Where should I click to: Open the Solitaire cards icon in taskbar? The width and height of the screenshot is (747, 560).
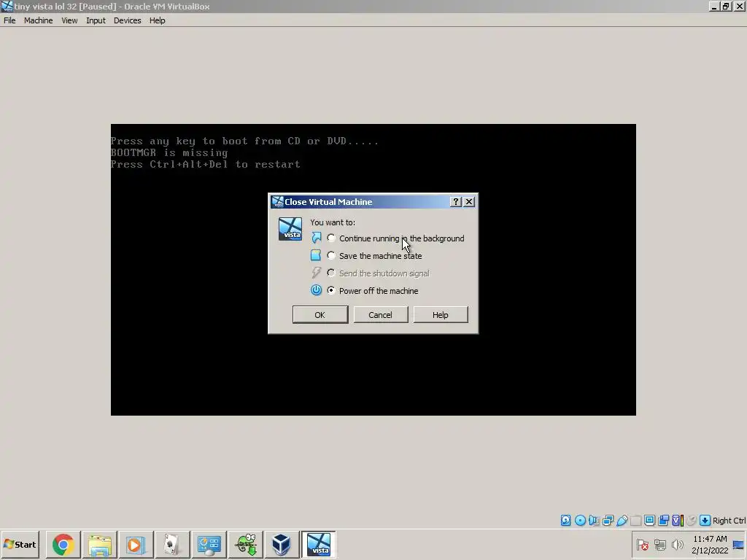click(x=172, y=544)
